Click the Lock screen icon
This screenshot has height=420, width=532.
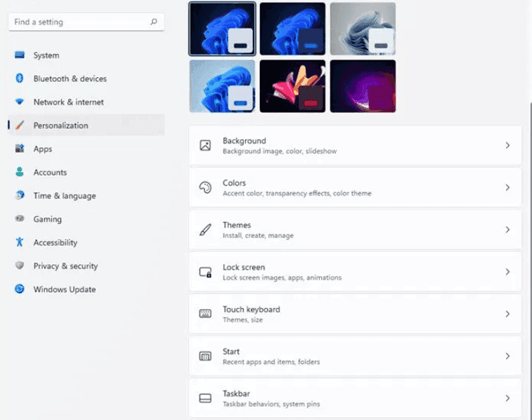[205, 272]
